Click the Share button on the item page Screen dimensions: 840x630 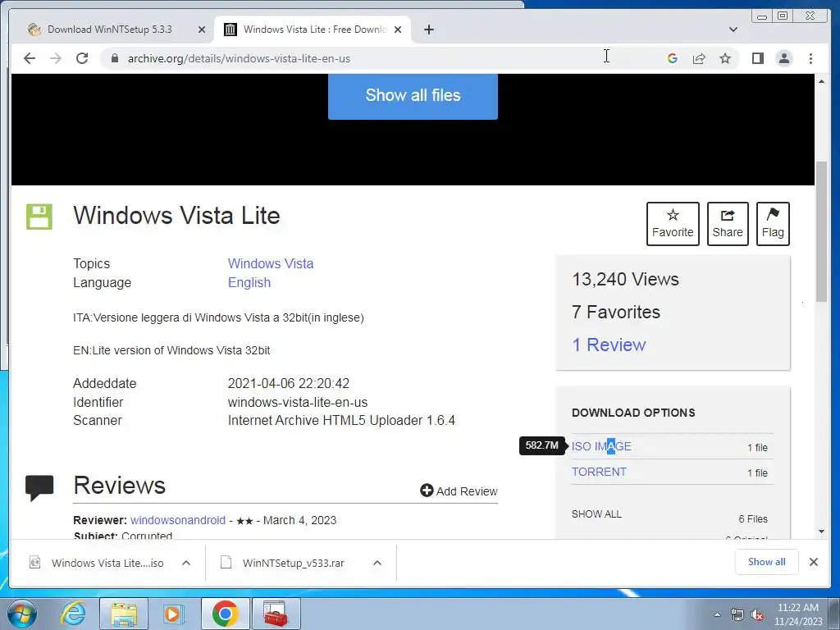tap(728, 223)
